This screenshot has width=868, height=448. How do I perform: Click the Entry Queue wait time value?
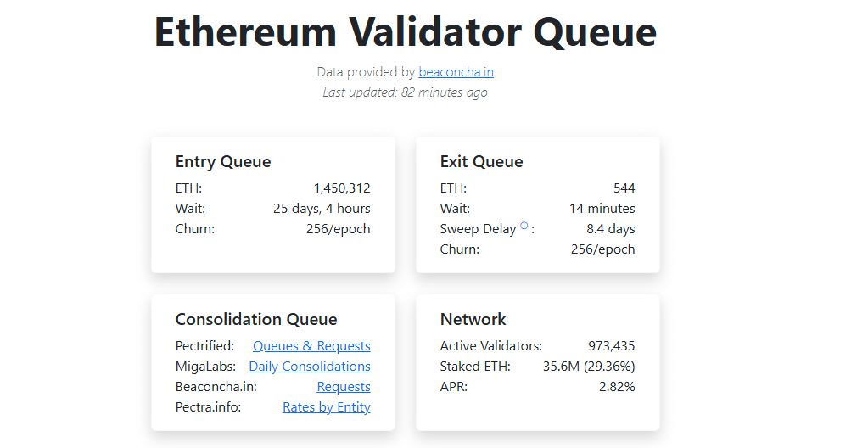click(x=322, y=209)
